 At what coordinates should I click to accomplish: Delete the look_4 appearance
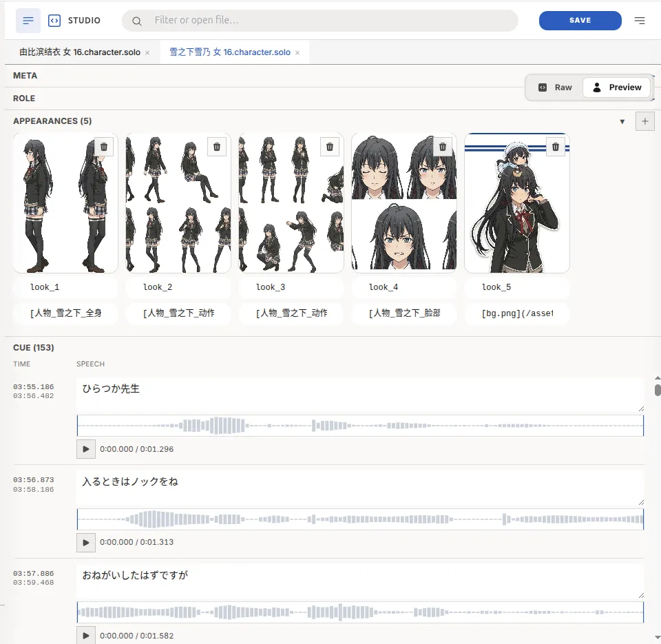click(x=443, y=147)
